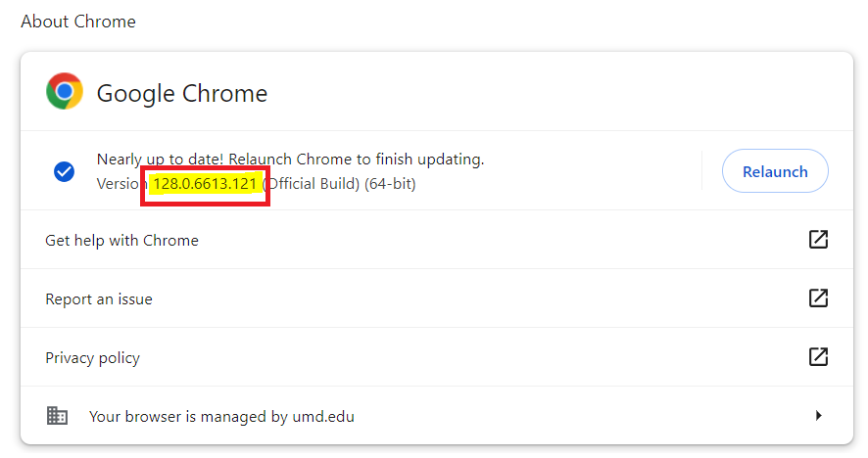Image resolution: width=868 pixels, height=458 pixels.
Task: Open Privacy policy via its external link icon
Action: pyautogui.click(x=818, y=357)
